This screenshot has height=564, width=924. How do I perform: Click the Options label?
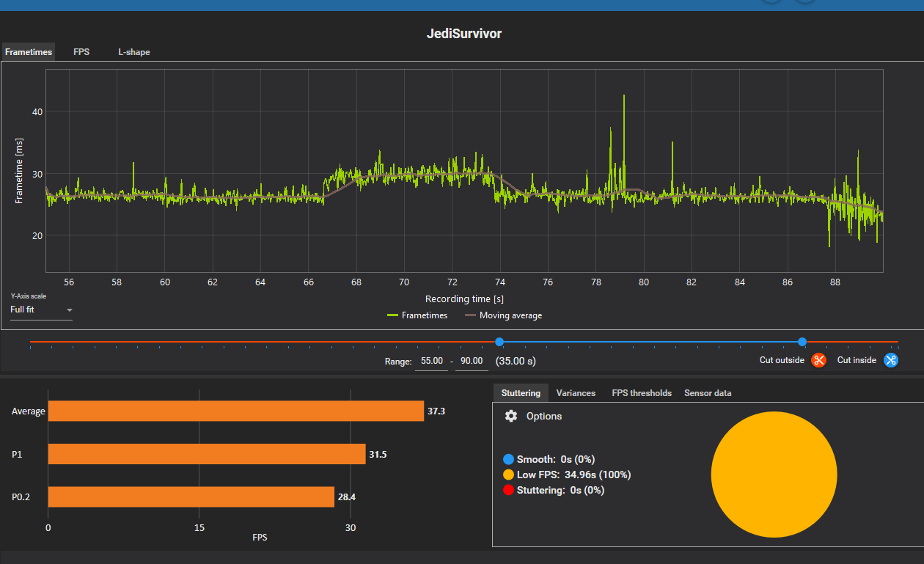tap(544, 416)
